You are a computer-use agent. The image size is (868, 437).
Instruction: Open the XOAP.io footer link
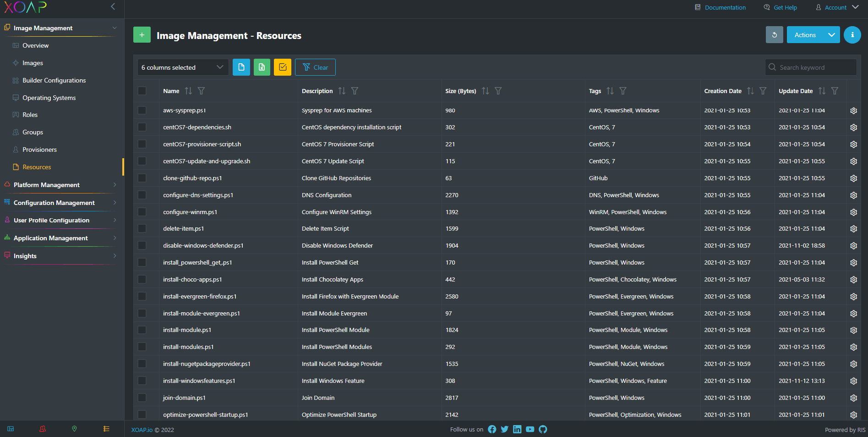(x=142, y=430)
